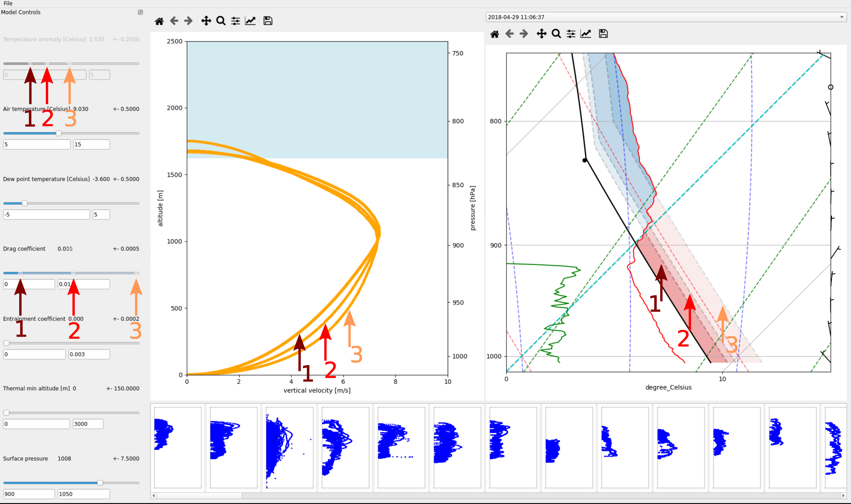
Task: Click Forward arrow in right plot toolbar
Action: pyautogui.click(x=524, y=34)
